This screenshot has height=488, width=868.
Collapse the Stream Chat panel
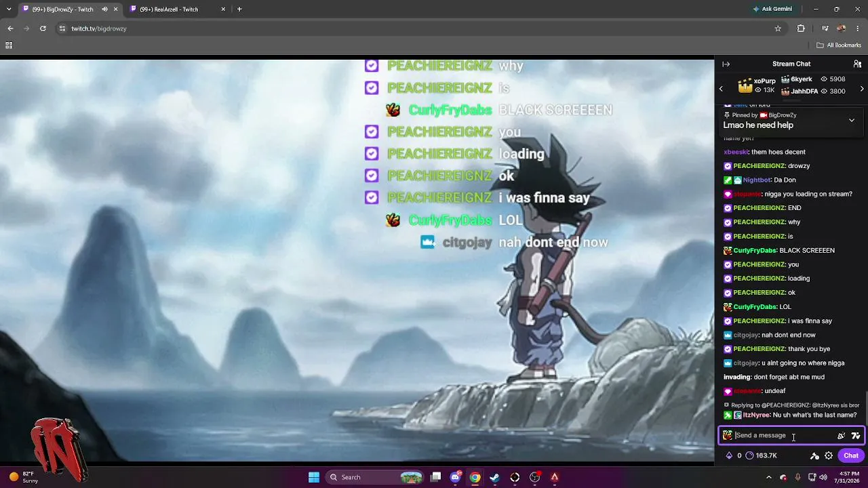(726, 64)
